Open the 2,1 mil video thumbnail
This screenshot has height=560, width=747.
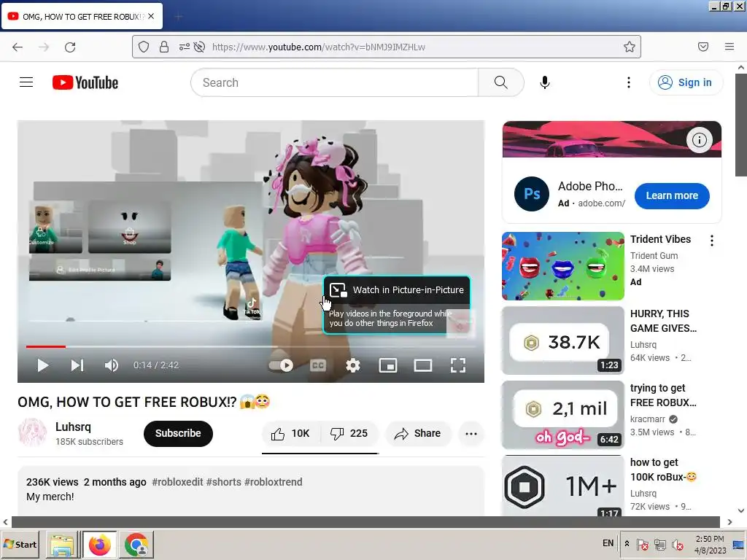click(x=562, y=415)
